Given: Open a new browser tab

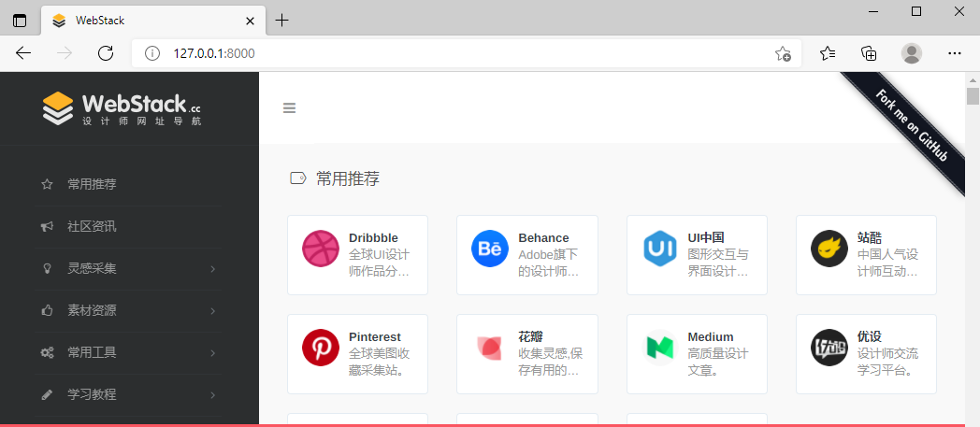Looking at the screenshot, I should (282, 21).
